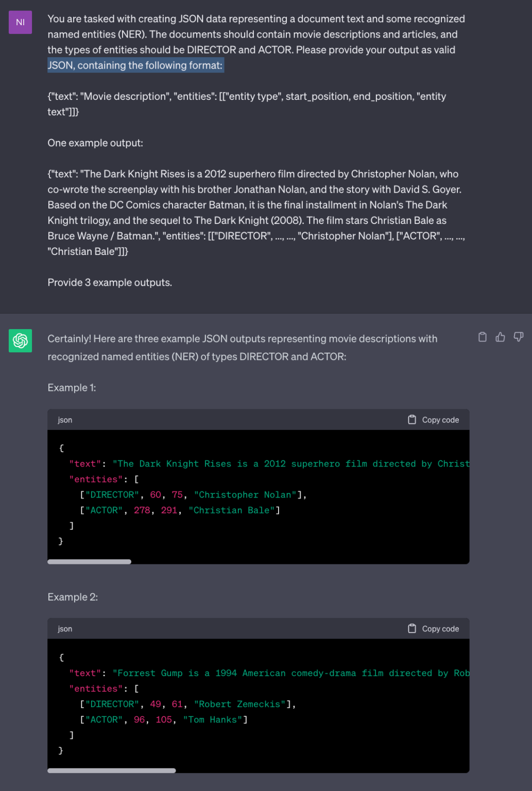Click the "Example 1:" heading
Viewport: 532px width, 791px height.
pos(71,387)
